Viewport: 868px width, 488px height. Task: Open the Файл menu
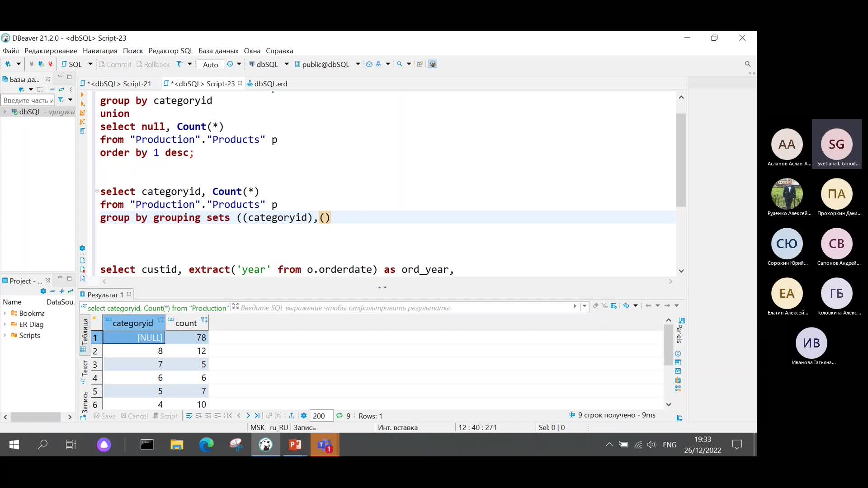click(11, 51)
